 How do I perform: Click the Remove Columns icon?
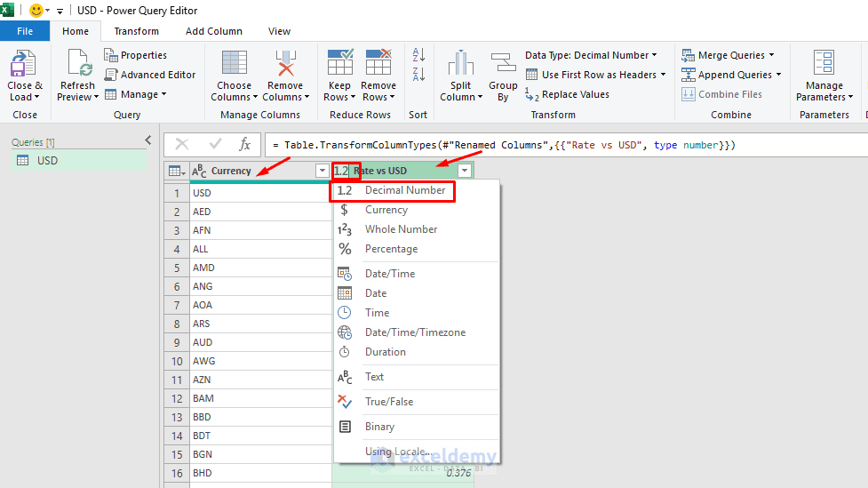[x=286, y=62]
